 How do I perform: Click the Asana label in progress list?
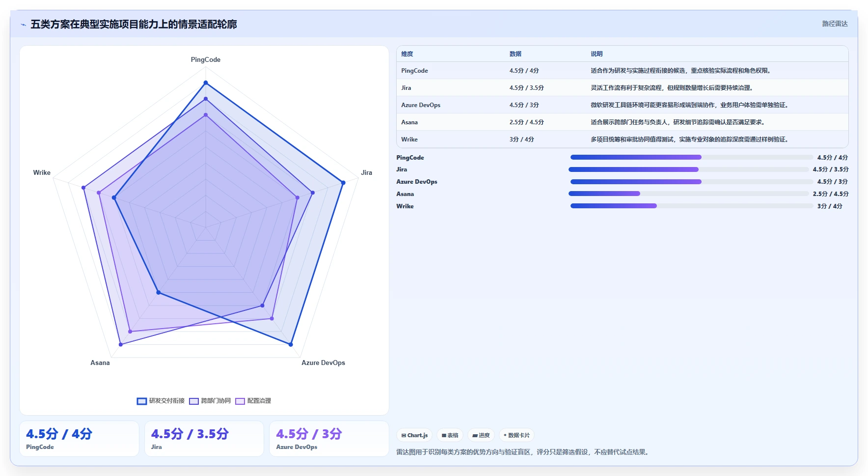click(x=405, y=194)
